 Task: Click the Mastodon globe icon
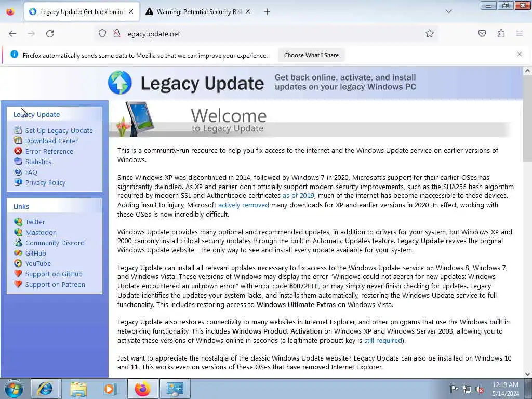click(x=18, y=232)
